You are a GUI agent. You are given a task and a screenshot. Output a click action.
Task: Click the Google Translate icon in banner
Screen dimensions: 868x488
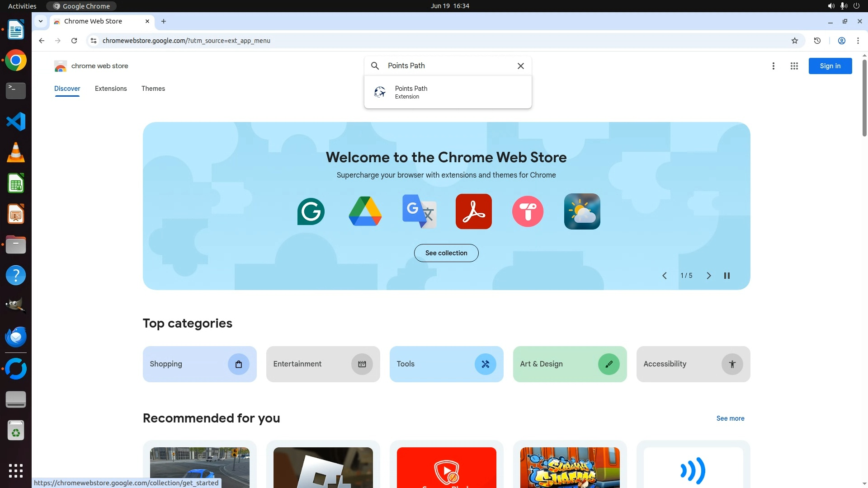(419, 211)
